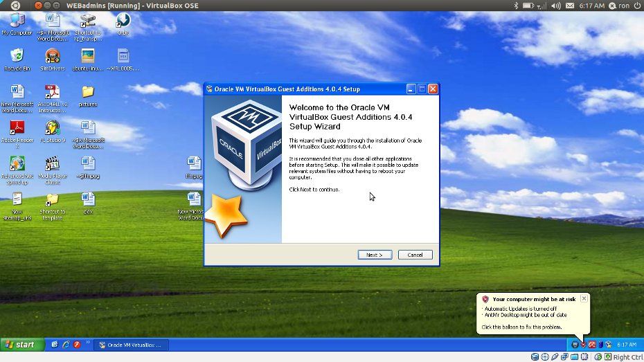This screenshot has width=644, height=362.
Task: Click the Guest Additions setup title bar icon
Action: 209,89
